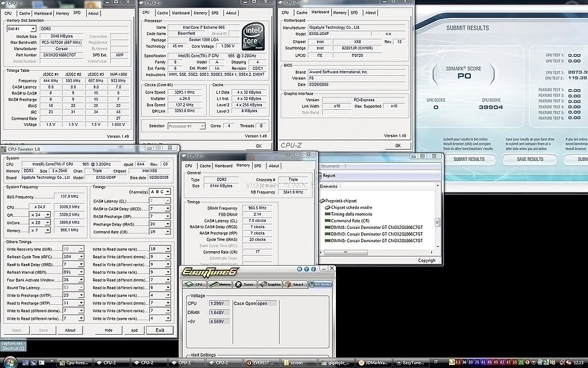This screenshot has width=588, height=368.
Task: Click the volume icon in the system tray
Action: [569, 362]
